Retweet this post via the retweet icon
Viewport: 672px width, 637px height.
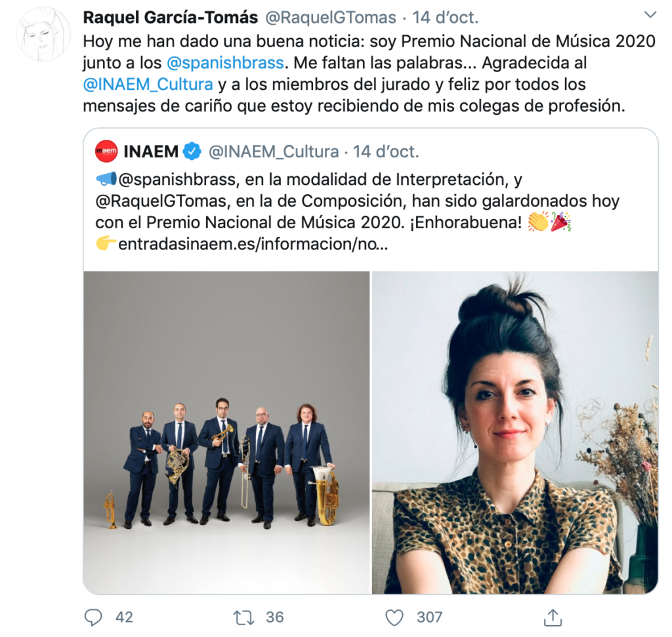(x=243, y=618)
